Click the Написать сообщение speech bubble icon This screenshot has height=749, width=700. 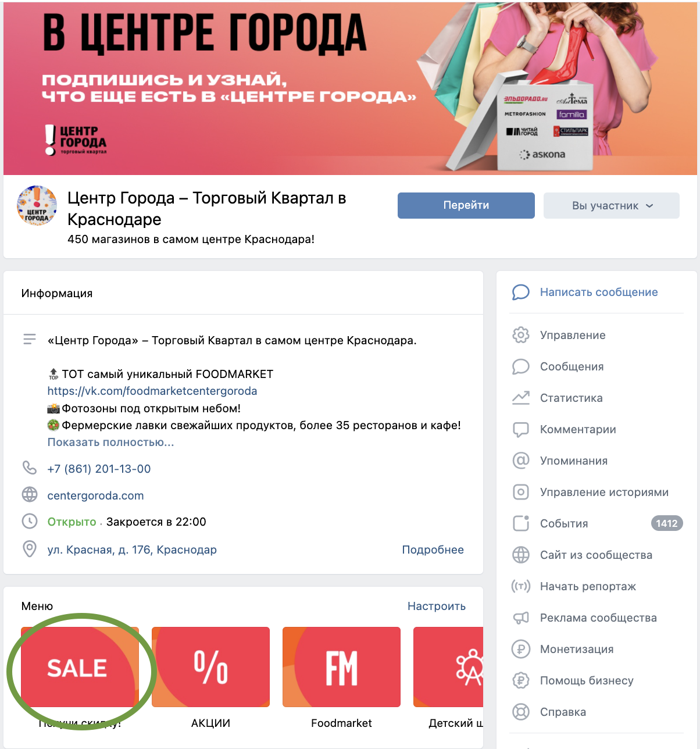pos(521,292)
